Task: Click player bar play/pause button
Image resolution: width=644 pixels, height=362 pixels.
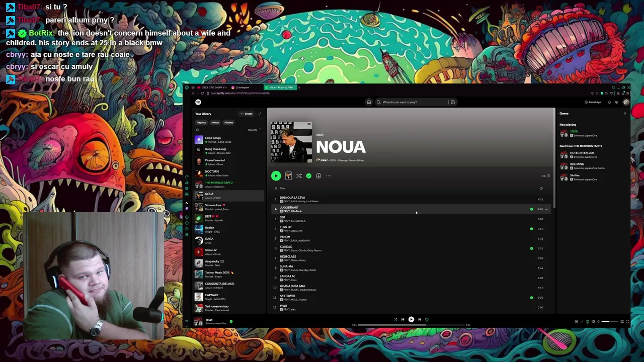Action: coord(411,319)
